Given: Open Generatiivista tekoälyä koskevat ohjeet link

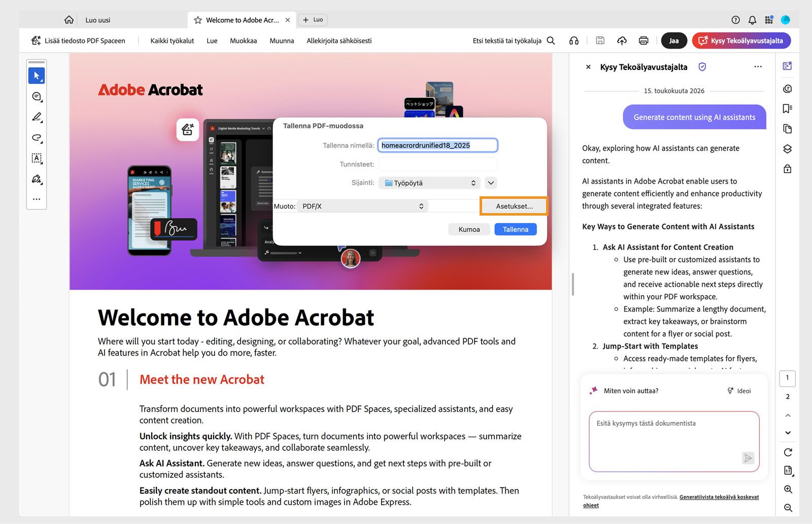Looking at the screenshot, I should pyautogui.click(x=671, y=501).
